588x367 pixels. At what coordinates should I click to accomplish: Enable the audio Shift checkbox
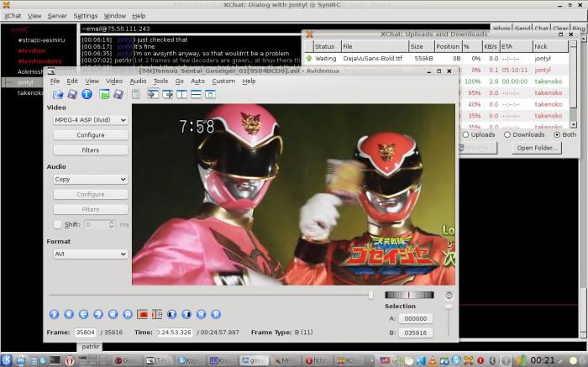tap(57, 224)
